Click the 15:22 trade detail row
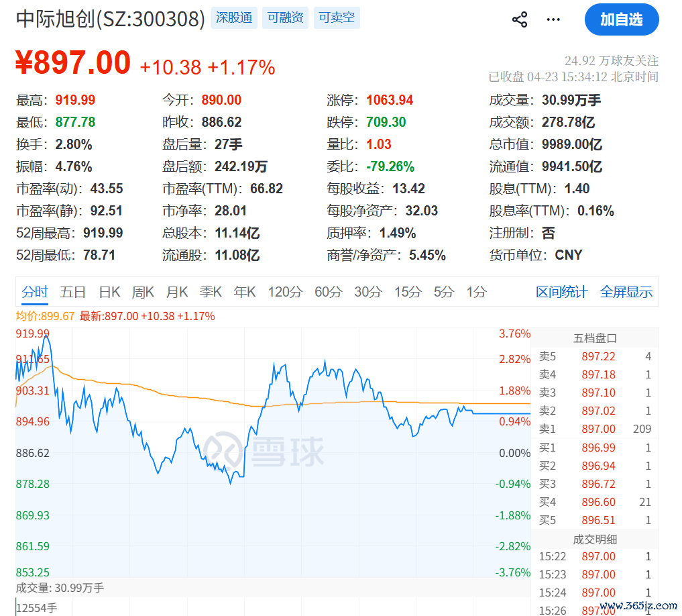682x616 pixels. pyautogui.click(x=595, y=556)
